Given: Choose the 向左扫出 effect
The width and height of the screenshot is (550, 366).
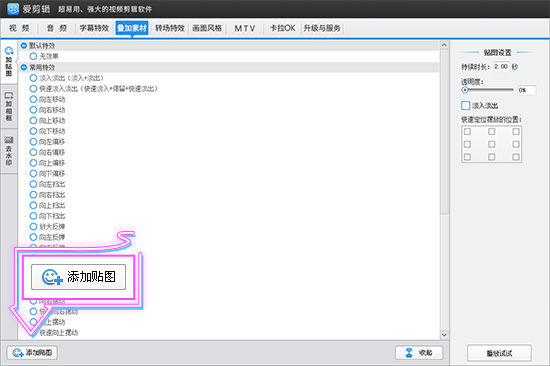Looking at the screenshot, I should [33, 184].
